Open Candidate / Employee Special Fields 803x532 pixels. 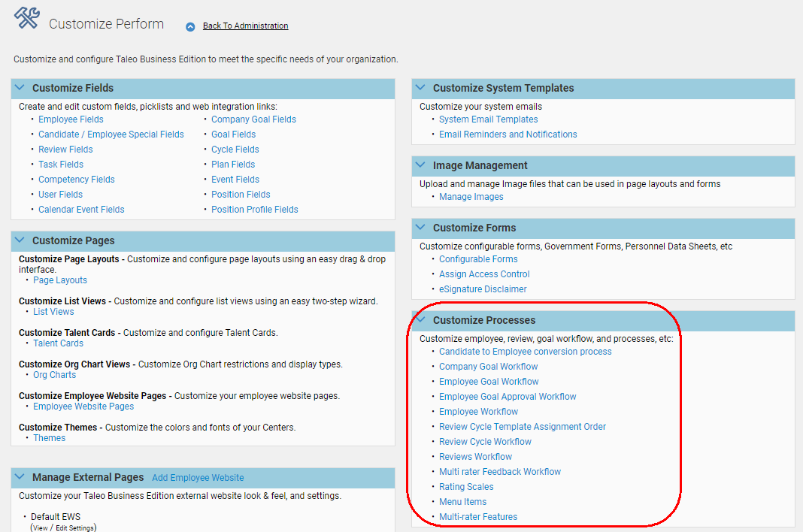coord(111,135)
